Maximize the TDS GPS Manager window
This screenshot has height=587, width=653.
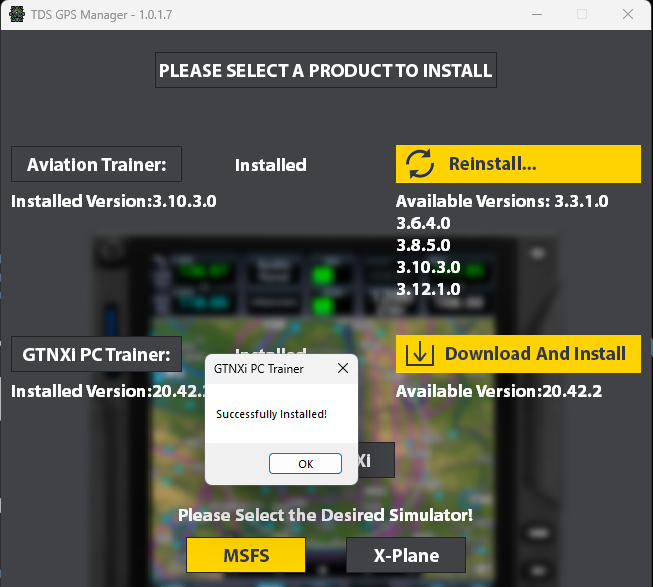click(582, 15)
